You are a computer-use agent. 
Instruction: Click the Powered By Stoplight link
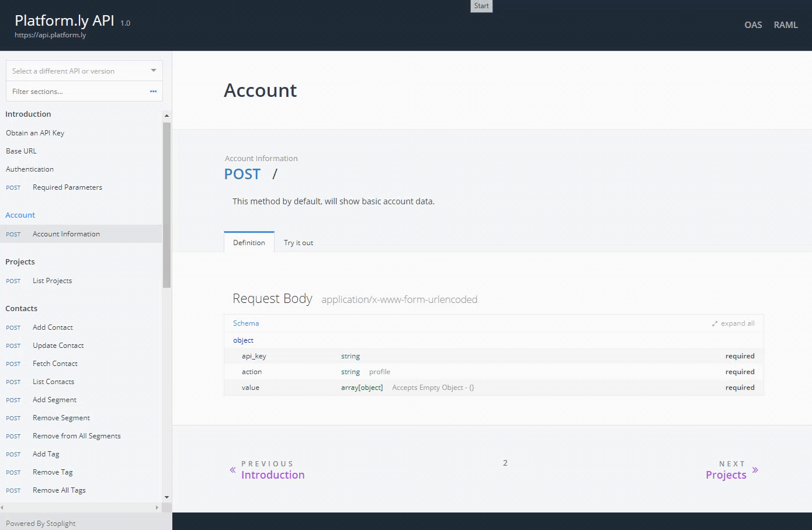coord(41,523)
